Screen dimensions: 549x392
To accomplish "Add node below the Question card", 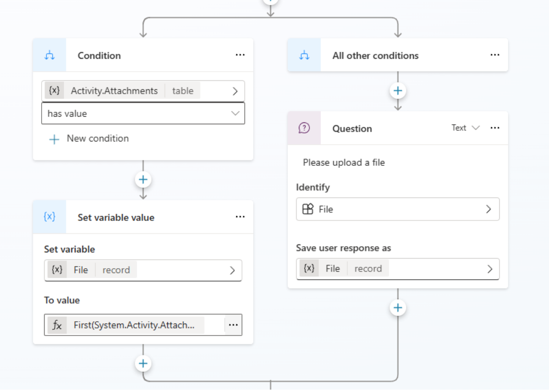I will (x=398, y=308).
